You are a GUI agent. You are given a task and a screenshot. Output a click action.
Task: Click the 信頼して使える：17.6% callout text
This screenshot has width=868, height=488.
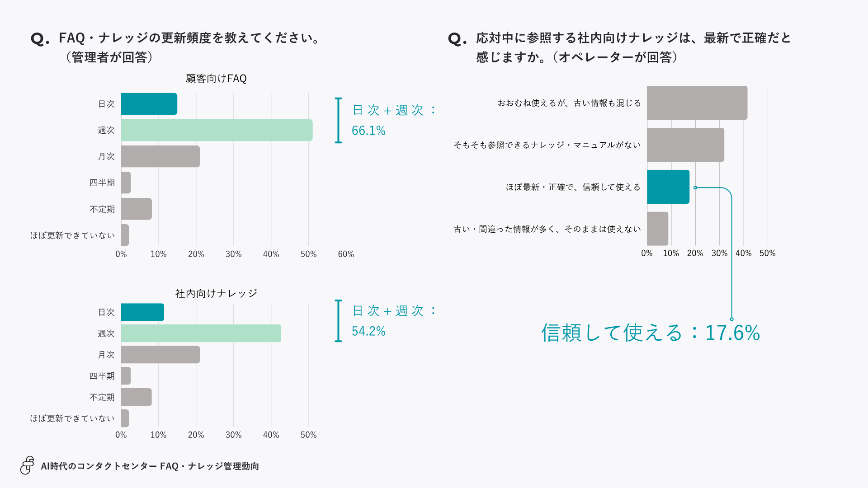point(651,333)
